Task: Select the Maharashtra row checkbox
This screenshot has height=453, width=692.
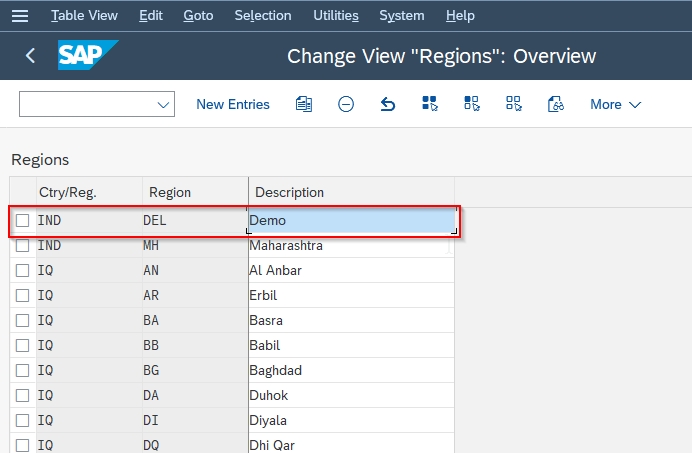Action: coord(23,245)
